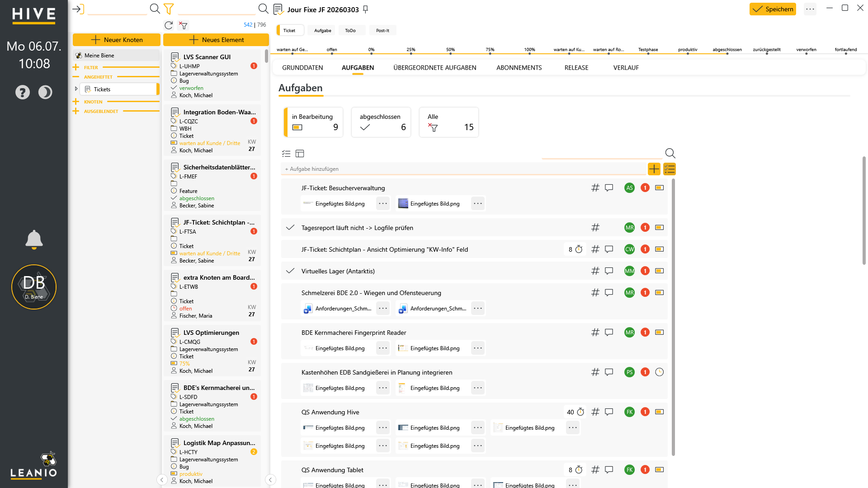Click search magnifier in Aufgaben section

(670, 153)
